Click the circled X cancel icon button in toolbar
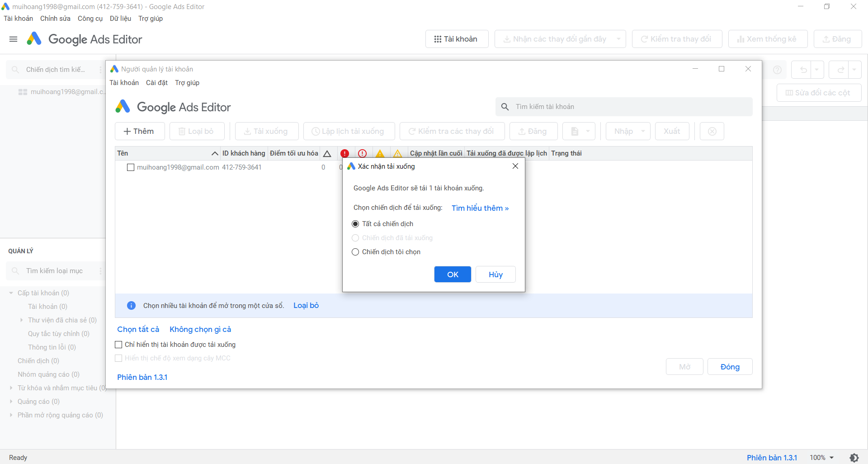The image size is (868, 464). coord(712,131)
